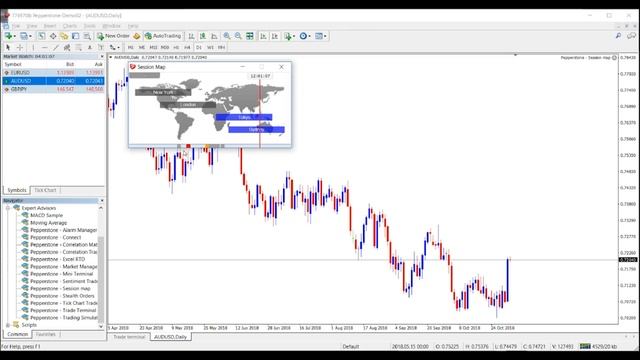Select Pepperstone - Mini Terminal advisor
Screen dimensions: 640x360
pos(61,274)
